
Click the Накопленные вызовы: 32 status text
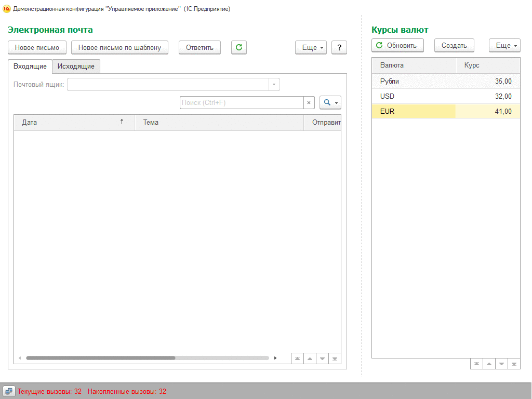[x=127, y=392]
